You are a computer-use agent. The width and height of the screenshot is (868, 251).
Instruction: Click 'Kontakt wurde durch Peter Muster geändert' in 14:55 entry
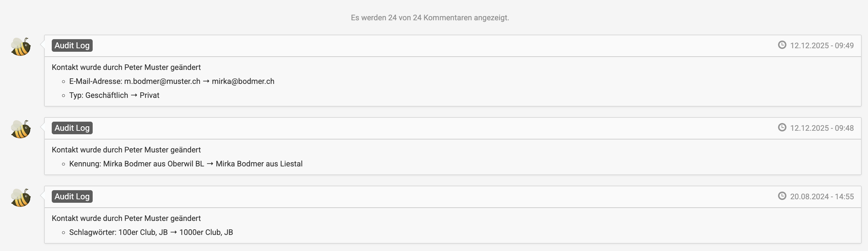pos(126,218)
